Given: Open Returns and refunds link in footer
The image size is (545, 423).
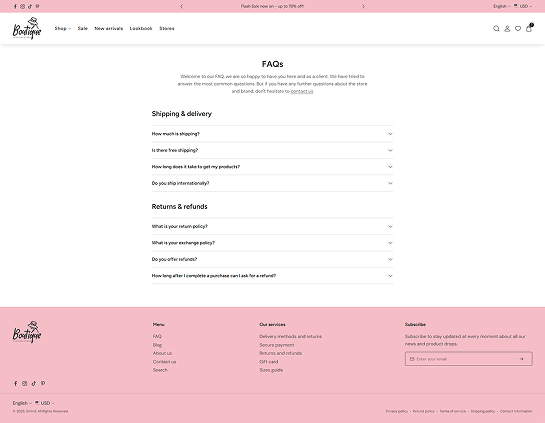Looking at the screenshot, I should 280,353.
